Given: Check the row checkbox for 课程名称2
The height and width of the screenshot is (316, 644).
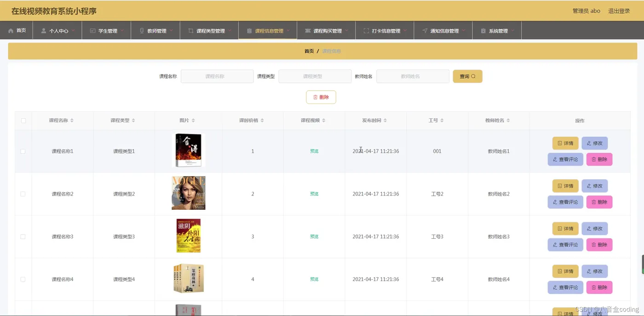Looking at the screenshot, I should (x=23, y=194).
